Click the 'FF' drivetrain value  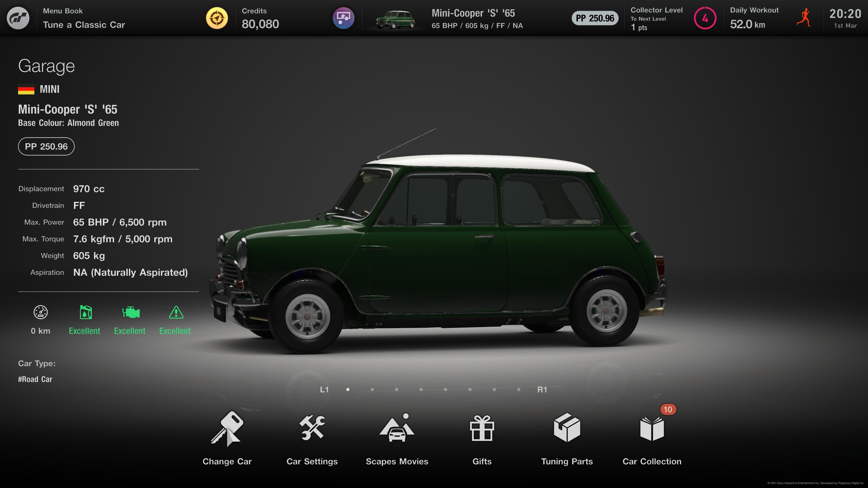coord(79,206)
